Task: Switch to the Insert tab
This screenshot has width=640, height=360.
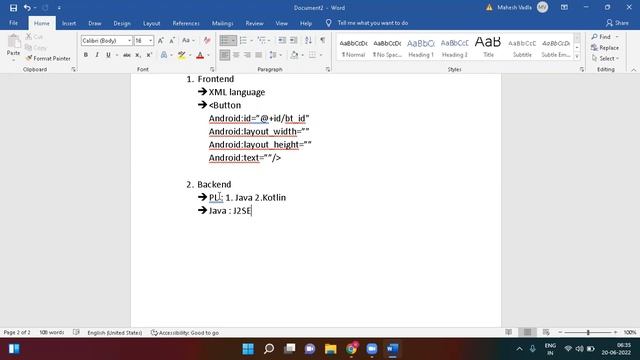Action: [x=69, y=23]
